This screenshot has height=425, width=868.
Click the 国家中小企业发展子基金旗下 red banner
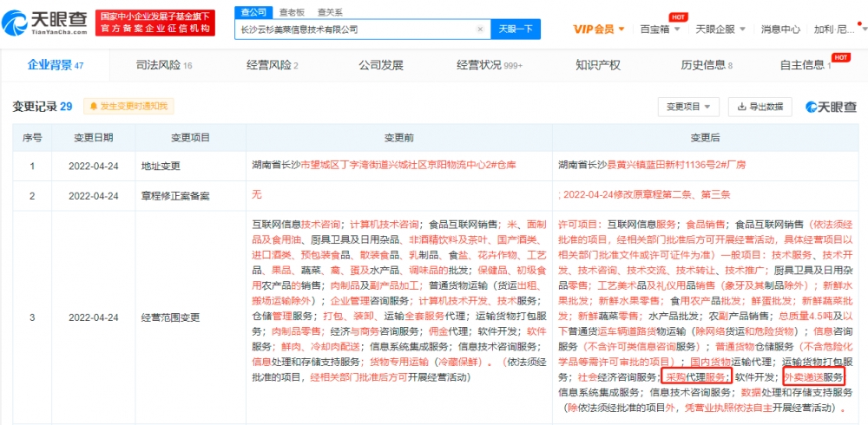(155, 23)
